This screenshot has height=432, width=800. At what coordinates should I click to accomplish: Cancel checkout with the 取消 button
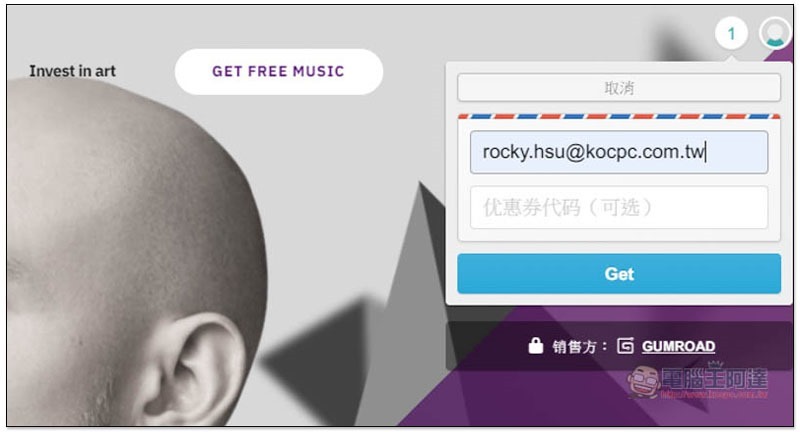click(619, 88)
